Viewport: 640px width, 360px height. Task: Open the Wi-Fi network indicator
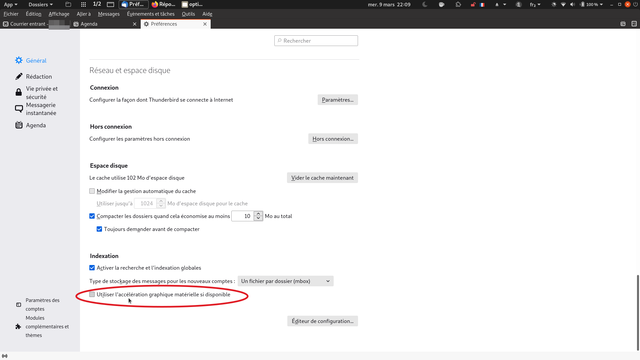[x=563, y=4]
